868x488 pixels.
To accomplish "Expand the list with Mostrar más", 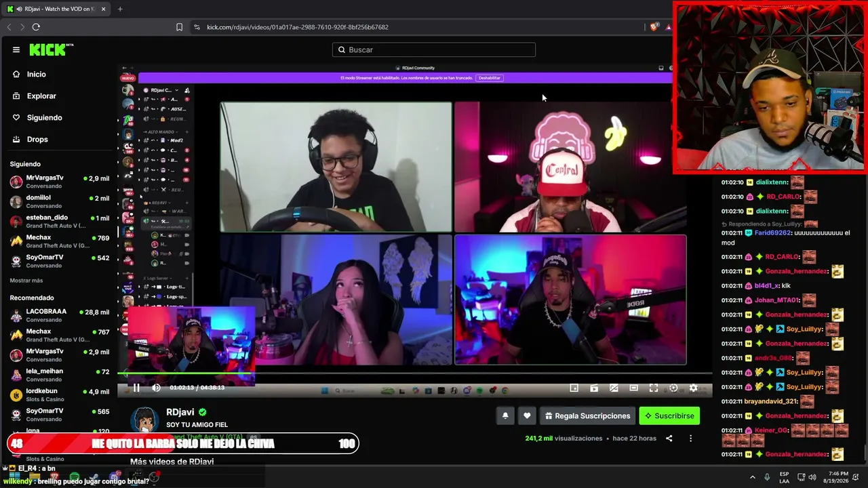I will 26,281.
